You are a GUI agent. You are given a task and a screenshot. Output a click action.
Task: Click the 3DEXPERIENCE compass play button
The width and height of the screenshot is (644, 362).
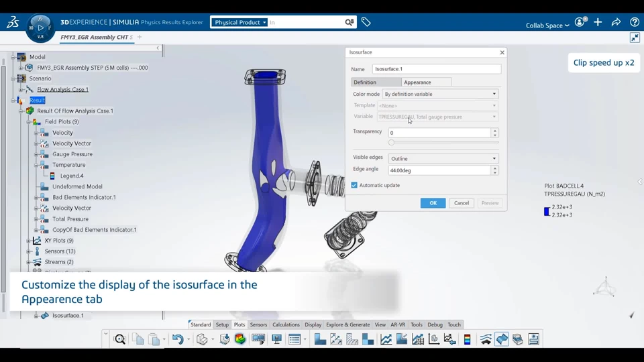pos(40,27)
